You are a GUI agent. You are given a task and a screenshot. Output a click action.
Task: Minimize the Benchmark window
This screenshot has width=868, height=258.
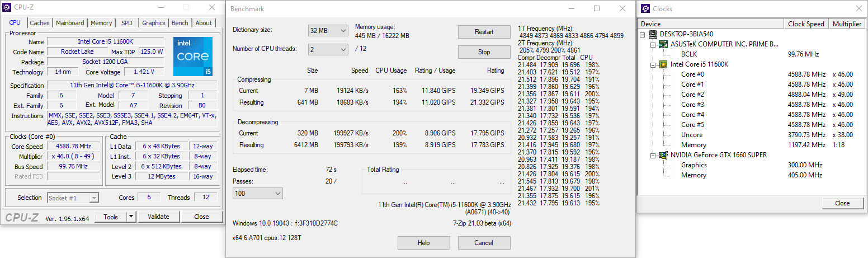[x=571, y=9]
